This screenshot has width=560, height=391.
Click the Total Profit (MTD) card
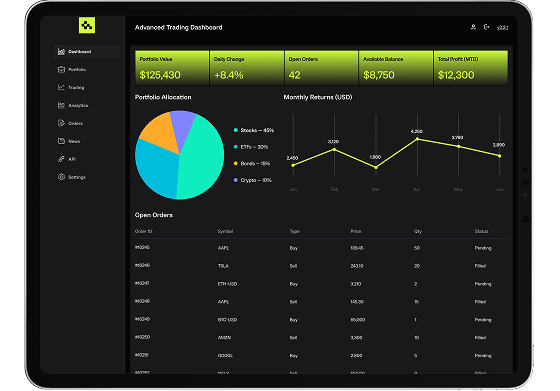(x=470, y=68)
